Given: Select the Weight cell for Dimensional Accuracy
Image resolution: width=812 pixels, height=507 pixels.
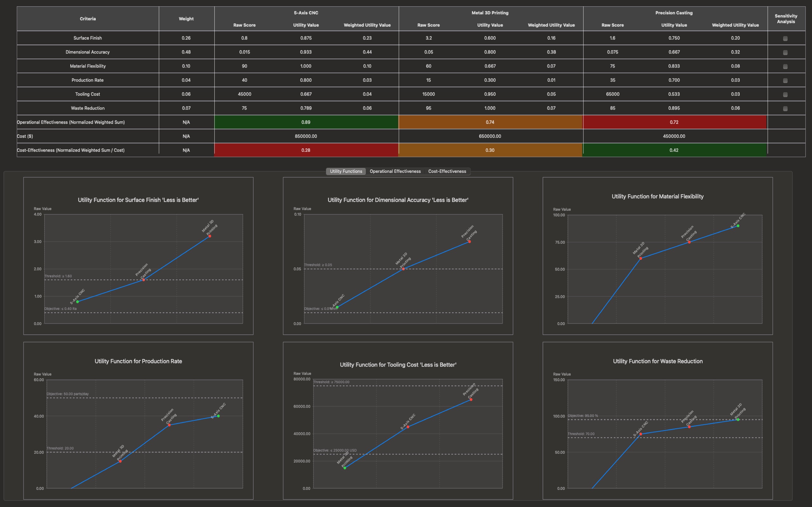Looking at the screenshot, I should tap(186, 52).
